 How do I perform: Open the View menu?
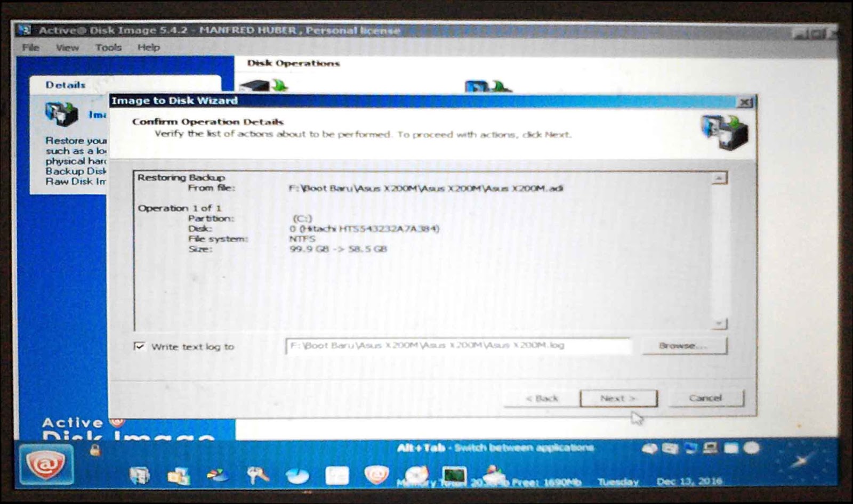tap(67, 47)
